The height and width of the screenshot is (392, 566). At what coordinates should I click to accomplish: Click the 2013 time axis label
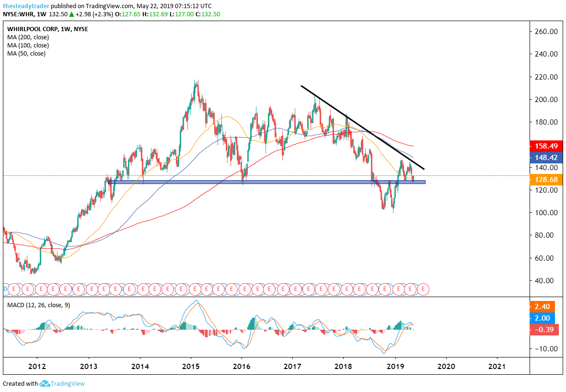[x=89, y=367]
